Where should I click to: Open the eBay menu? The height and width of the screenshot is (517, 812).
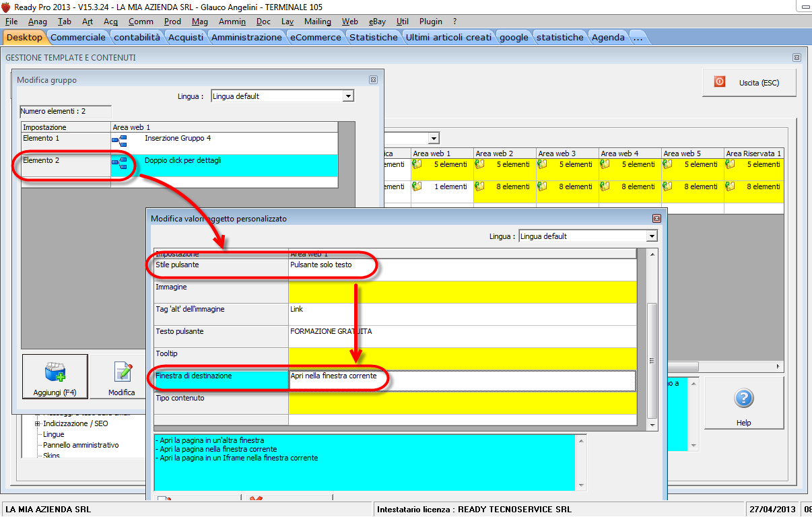pos(377,22)
